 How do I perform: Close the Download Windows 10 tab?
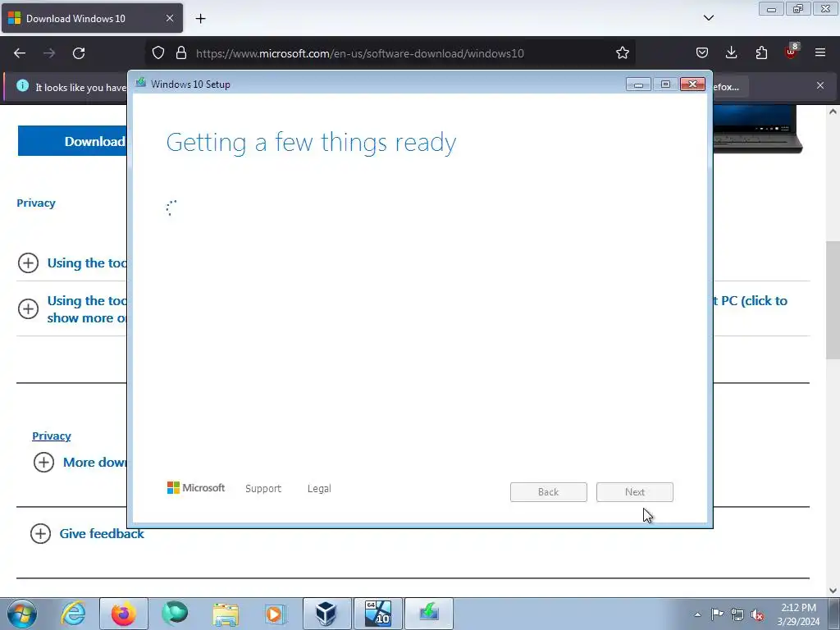(169, 18)
